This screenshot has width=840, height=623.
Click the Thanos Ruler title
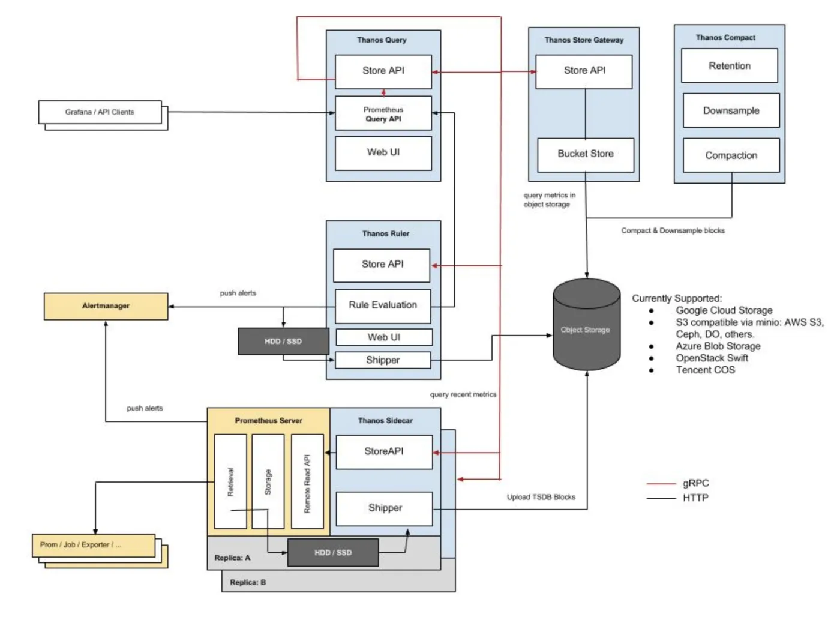385,234
